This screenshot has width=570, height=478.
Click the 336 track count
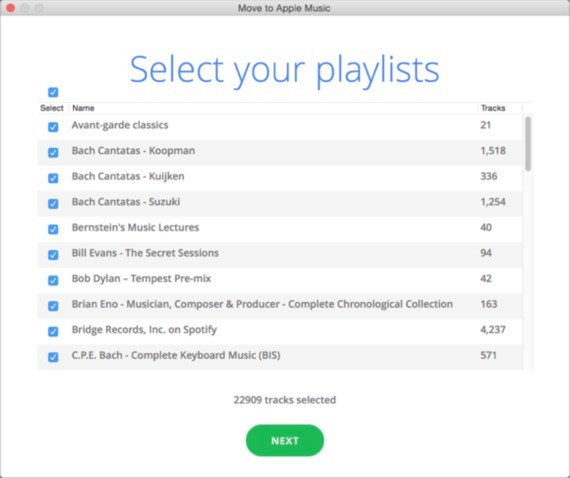[489, 176]
